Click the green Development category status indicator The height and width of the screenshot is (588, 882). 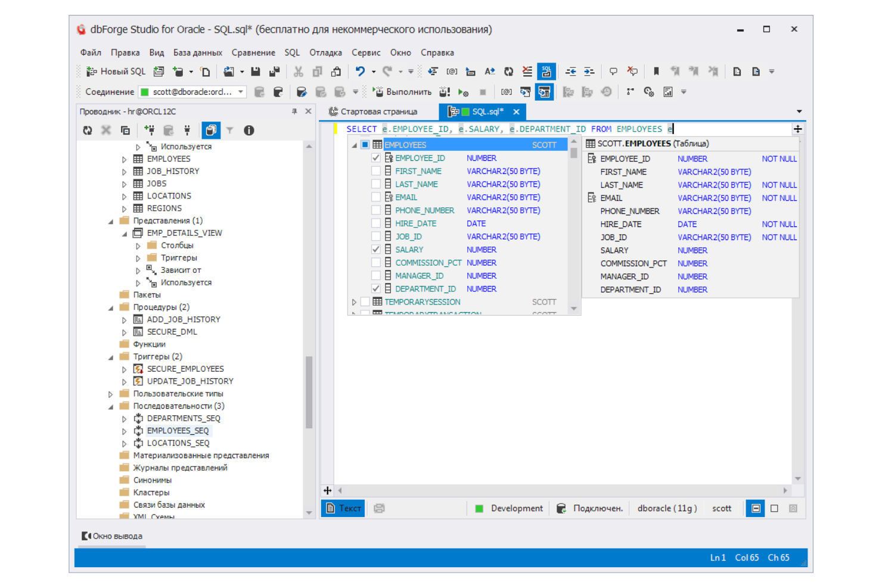[479, 508]
